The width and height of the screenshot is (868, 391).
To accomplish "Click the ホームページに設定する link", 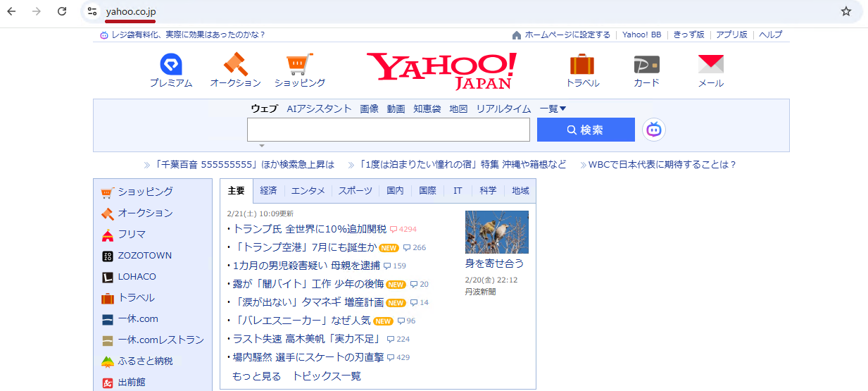I will click(x=567, y=35).
